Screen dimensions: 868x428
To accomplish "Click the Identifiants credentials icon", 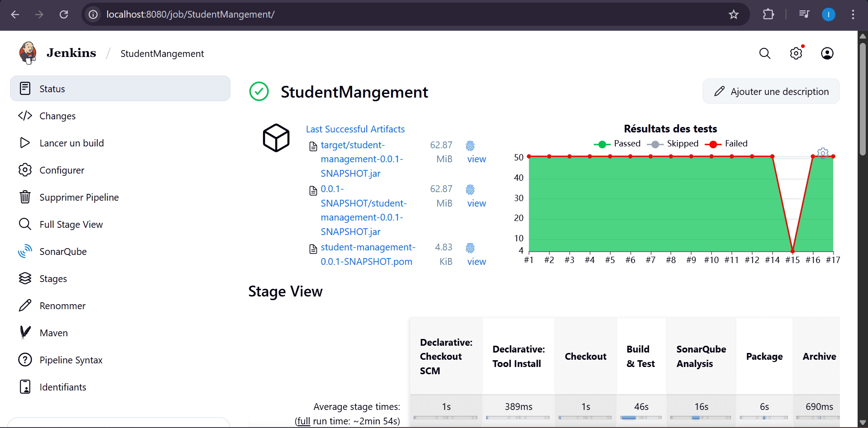I will (25, 387).
